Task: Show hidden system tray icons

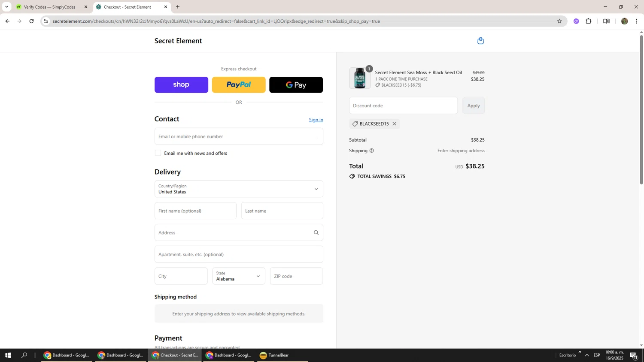Action: coord(587,355)
